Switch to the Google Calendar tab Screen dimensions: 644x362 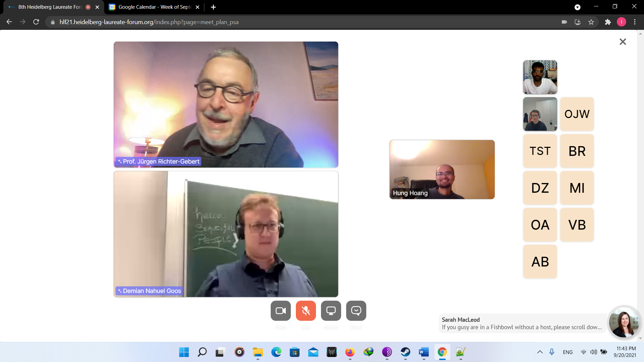(x=154, y=7)
